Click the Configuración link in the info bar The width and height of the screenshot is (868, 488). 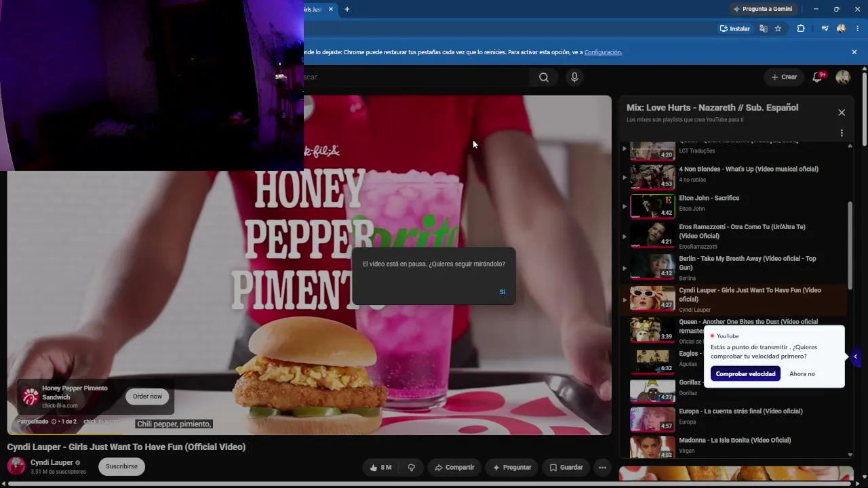603,52
